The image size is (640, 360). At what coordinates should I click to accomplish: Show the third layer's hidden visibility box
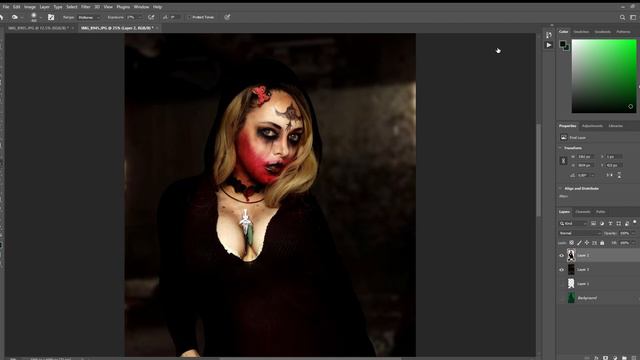[x=562, y=284]
